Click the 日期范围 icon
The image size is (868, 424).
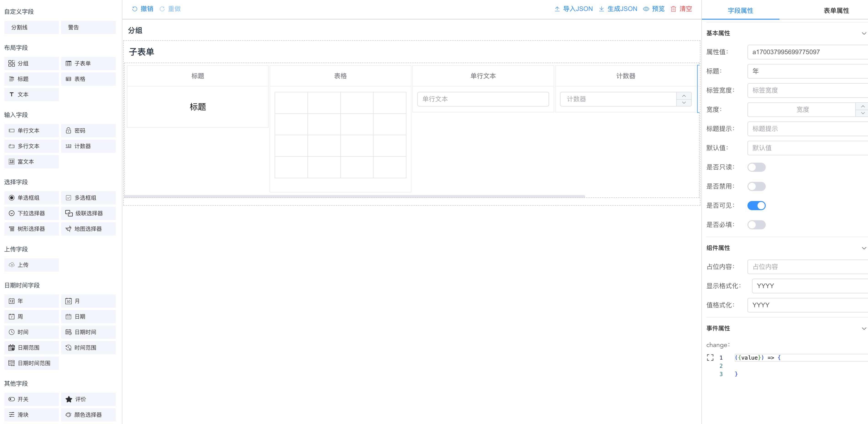pyautogui.click(x=11, y=347)
